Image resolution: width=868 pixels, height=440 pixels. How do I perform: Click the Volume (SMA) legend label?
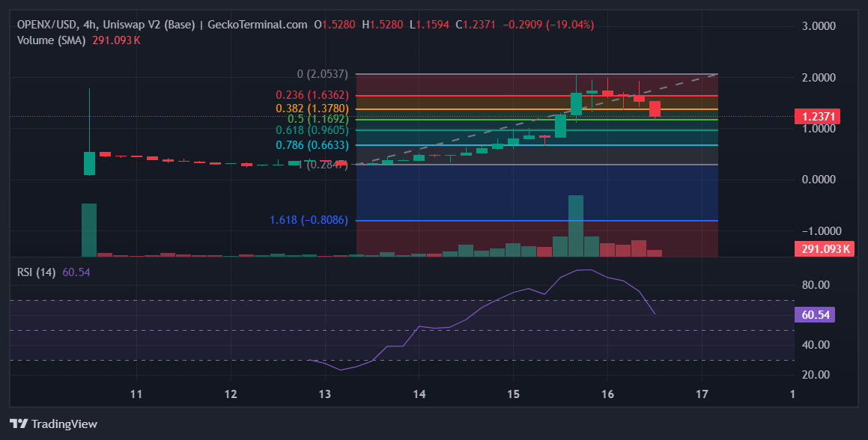[x=51, y=40]
